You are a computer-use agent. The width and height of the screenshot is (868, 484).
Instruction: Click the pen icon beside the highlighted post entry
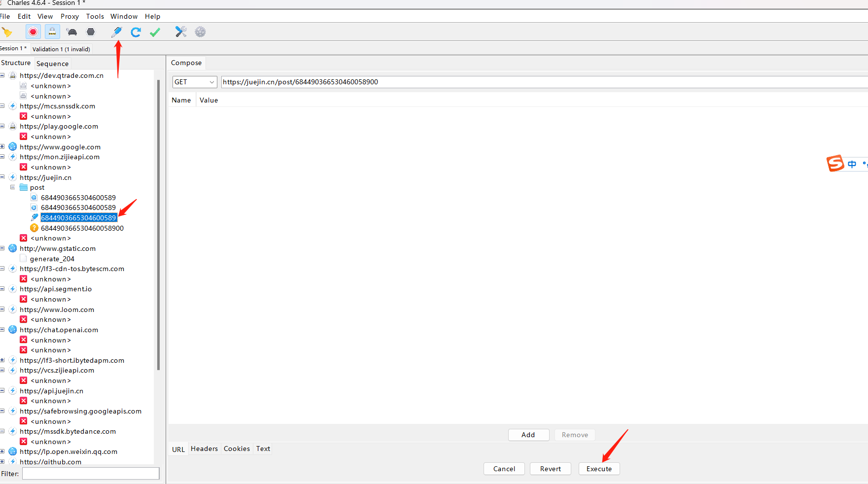pos(34,217)
